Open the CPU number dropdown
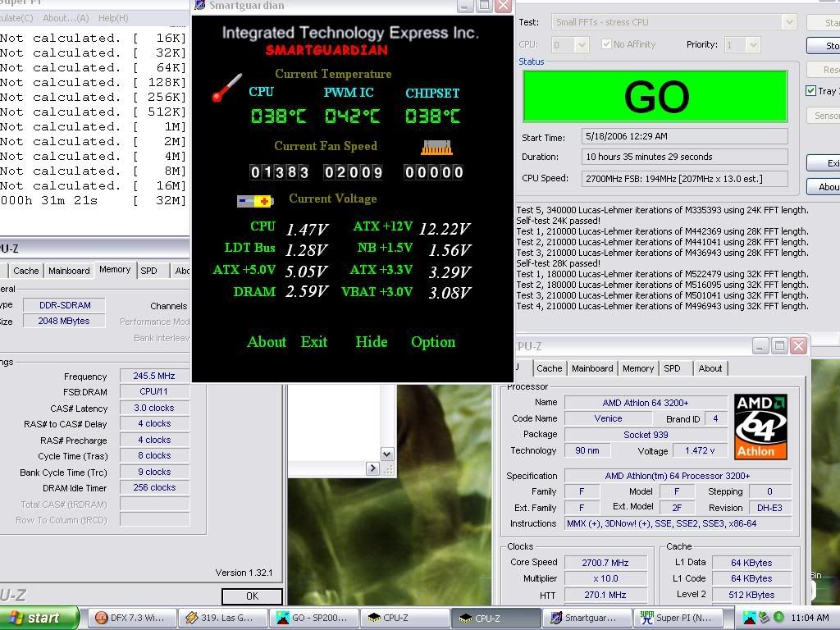 coord(581,44)
